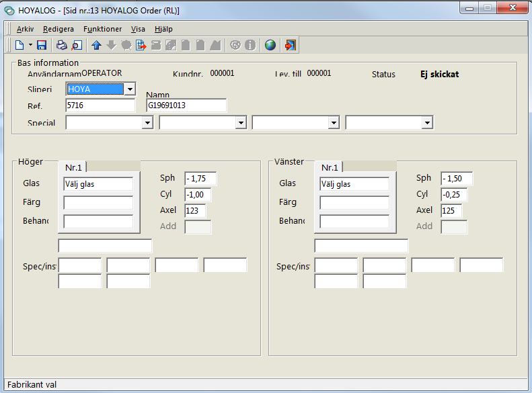Click the exit door icon
The image size is (532, 393).
tap(290, 45)
